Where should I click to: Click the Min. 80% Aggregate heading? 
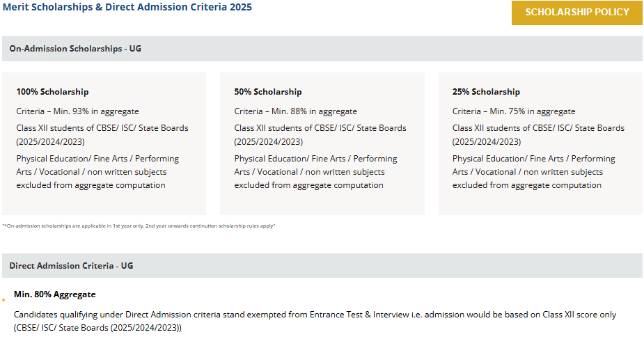[54, 294]
